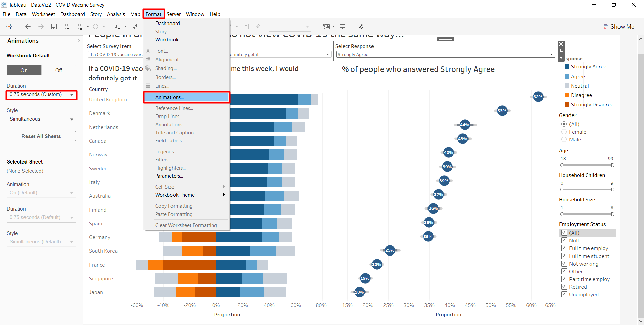Open the workbook Duration dropdown

(41, 95)
